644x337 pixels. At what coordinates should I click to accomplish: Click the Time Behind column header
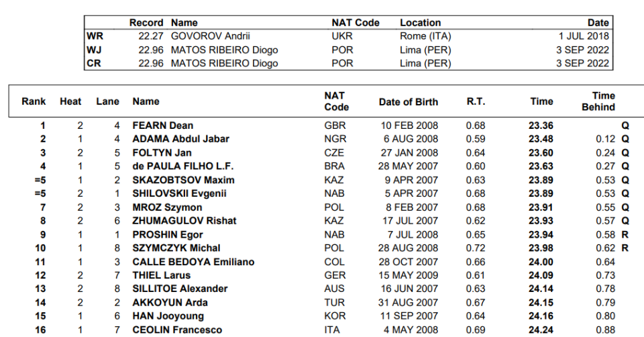[598, 101]
